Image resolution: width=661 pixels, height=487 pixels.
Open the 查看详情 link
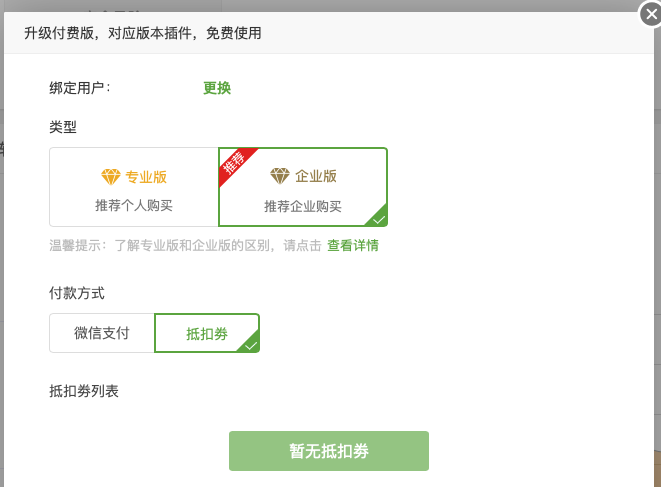pos(353,245)
